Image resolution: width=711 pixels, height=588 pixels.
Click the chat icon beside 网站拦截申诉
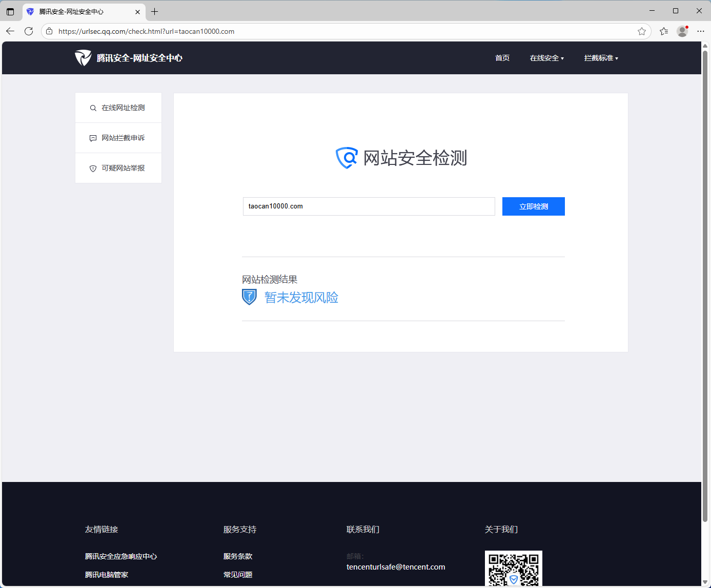93,138
